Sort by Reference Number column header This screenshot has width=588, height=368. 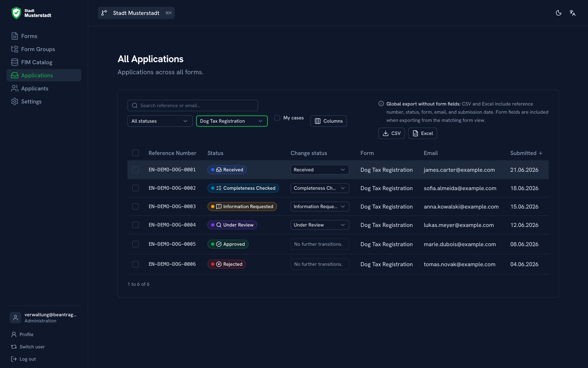(x=172, y=153)
